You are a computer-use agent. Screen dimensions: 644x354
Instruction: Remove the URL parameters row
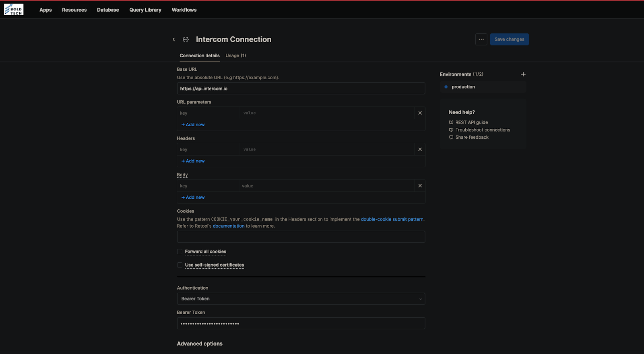tap(420, 113)
